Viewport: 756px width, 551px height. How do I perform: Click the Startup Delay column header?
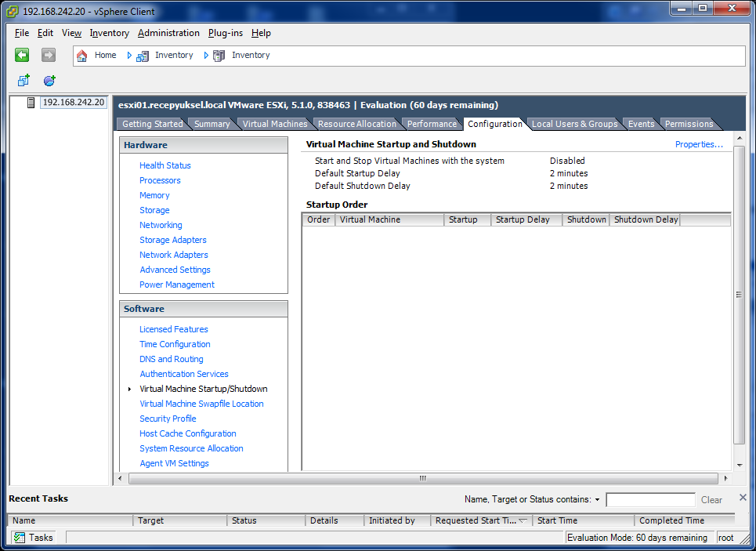526,220
